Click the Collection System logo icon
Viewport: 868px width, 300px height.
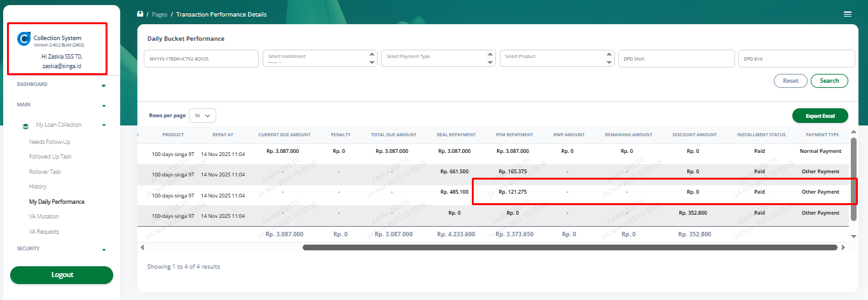24,39
